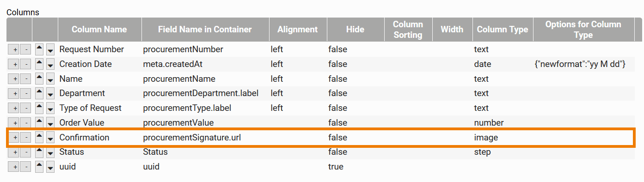Remove the Order Value row
Viewport: 644px width, 182px height.
[26, 123]
